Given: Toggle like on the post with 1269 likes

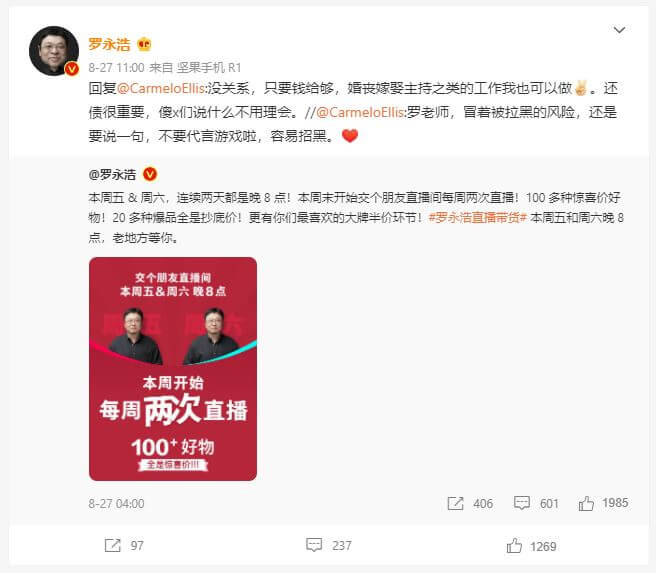Looking at the screenshot, I should 514,546.
